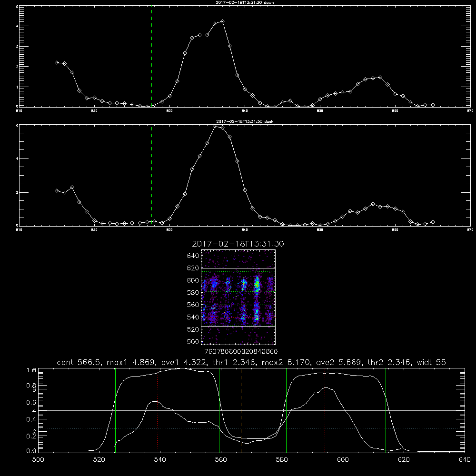Click the dawn plot title text
This screenshot has width=476, height=476.
[x=245, y=2]
